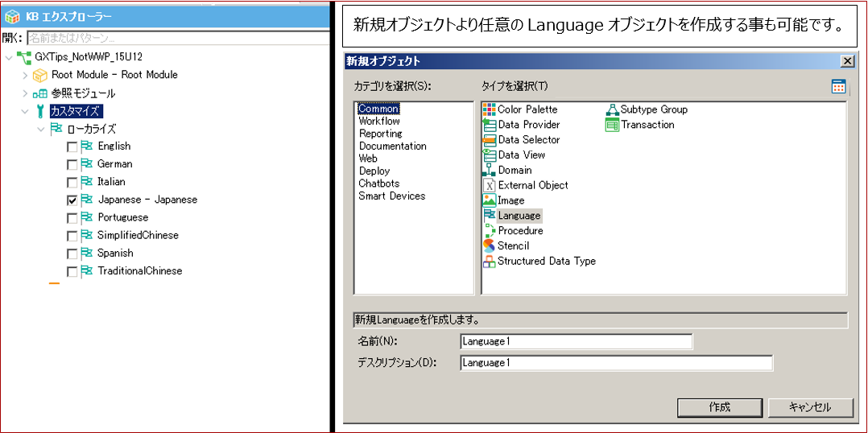Click the 名前 input field
The width and height of the screenshot is (868, 433).
pos(576,341)
